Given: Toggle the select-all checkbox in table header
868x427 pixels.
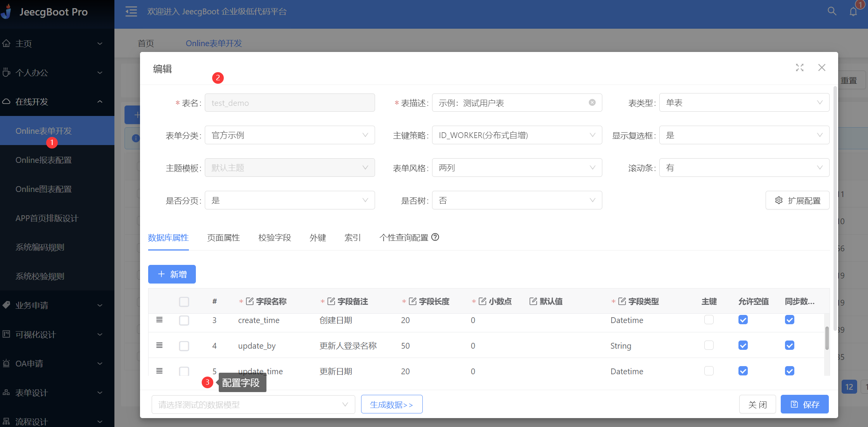Looking at the screenshot, I should 184,302.
